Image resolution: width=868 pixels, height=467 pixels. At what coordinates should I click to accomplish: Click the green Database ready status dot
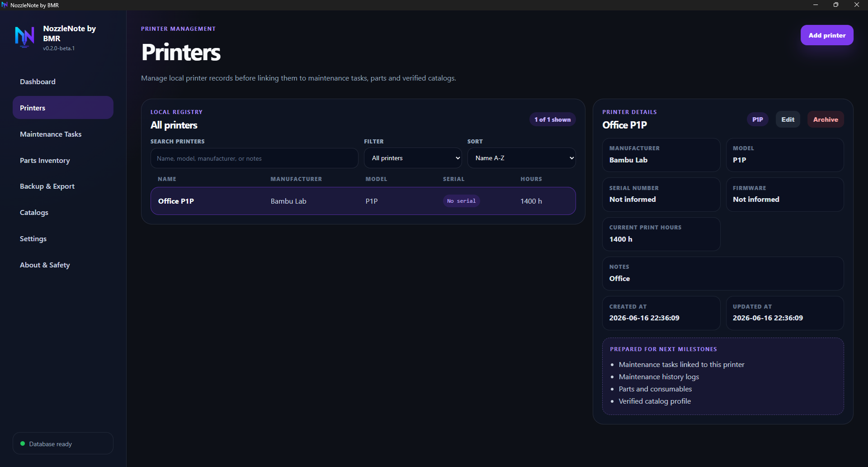23,443
